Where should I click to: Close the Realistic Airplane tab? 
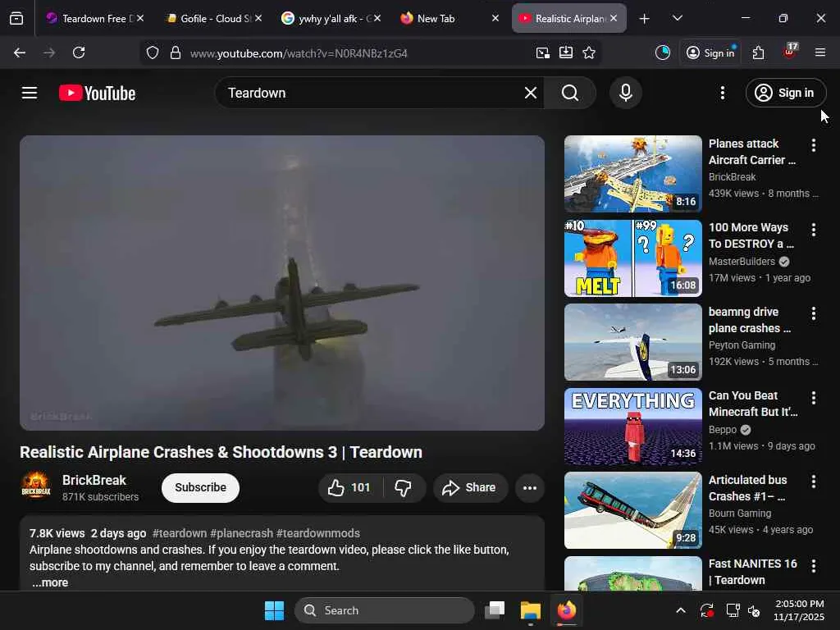point(614,18)
